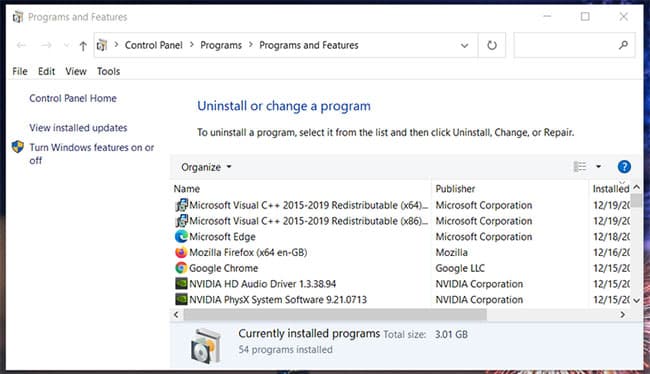Viewport: 650px width, 374px height.
Task: Click Microsoft Corporation publisher for Microsoft Edge
Action: coord(484,237)
